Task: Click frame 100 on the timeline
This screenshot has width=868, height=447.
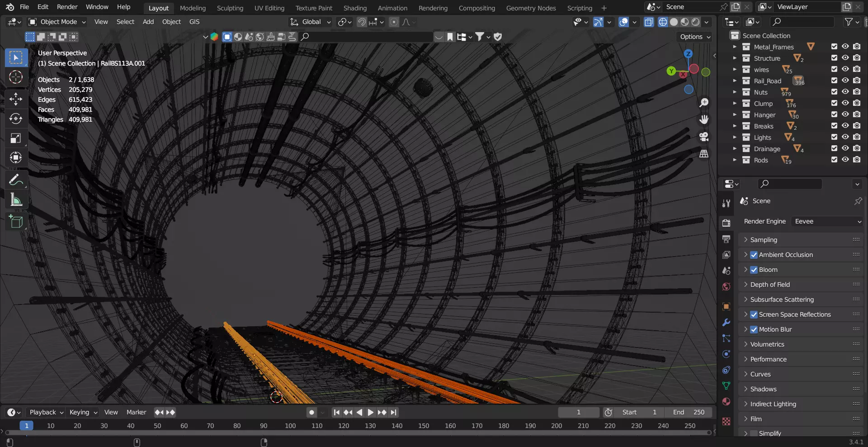Action: (x=290, y=426)
